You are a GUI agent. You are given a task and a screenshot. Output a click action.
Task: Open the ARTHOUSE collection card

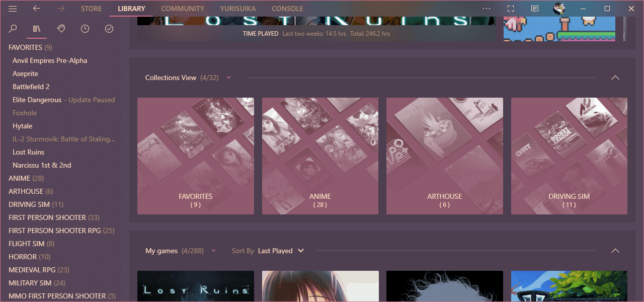[445, 156]
